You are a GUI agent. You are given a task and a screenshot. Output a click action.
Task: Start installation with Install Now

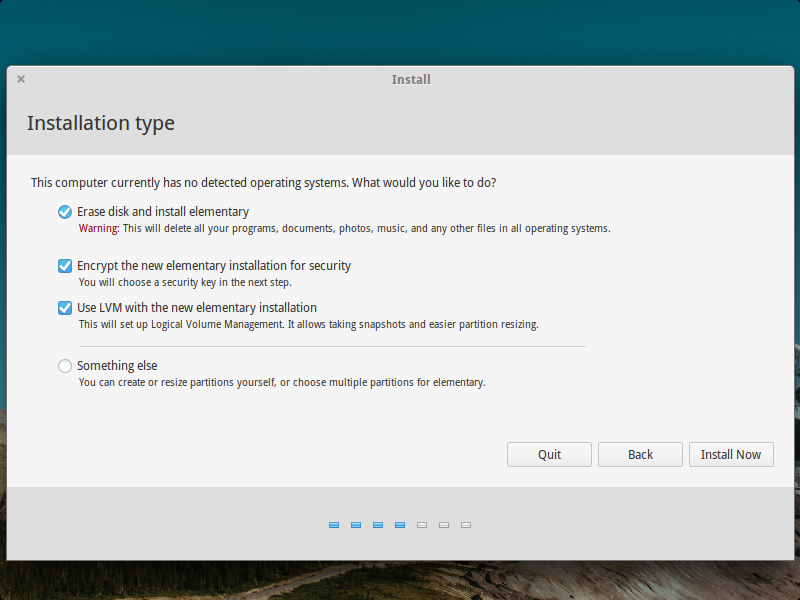(731, 455)
